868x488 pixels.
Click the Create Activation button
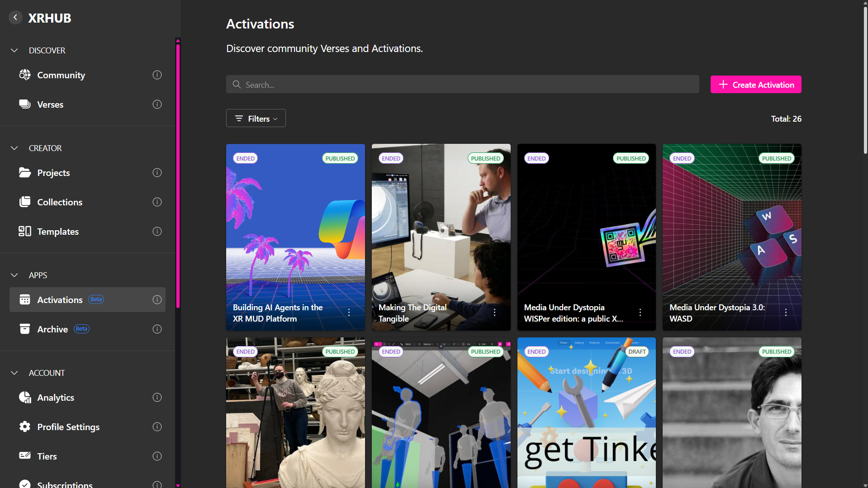point(756,85)
